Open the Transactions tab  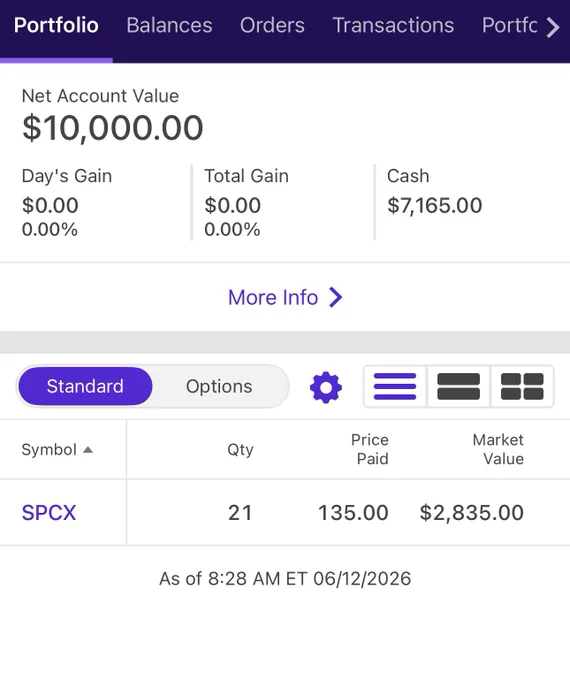tap(393, 25)
